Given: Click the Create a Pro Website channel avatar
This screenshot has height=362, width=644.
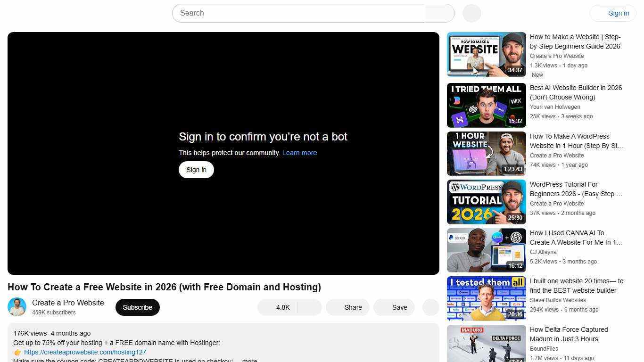Looking at the screenshot, I should point(17,307).
